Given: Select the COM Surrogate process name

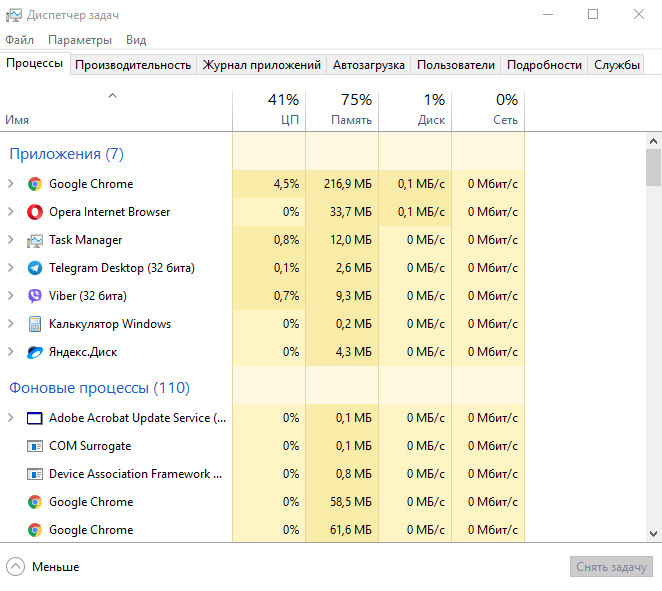Looking at the screenshot, I should coord(90,446).
